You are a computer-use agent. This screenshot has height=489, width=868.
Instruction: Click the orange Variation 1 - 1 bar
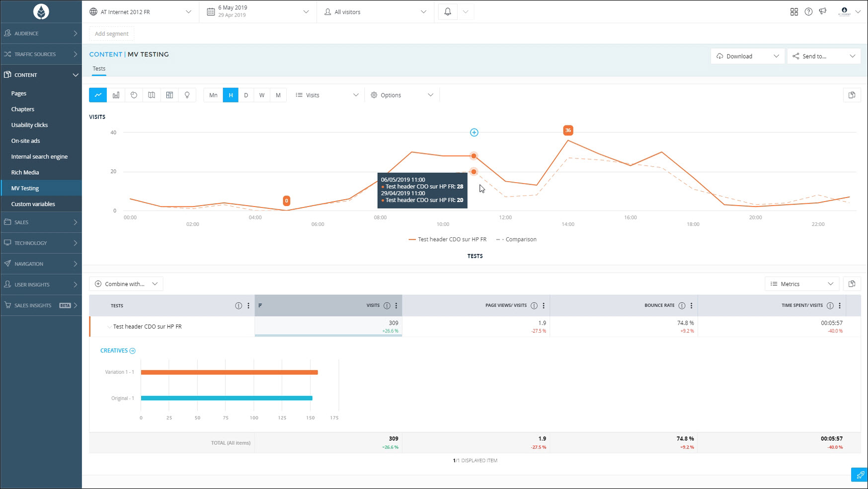pos(229,372)
